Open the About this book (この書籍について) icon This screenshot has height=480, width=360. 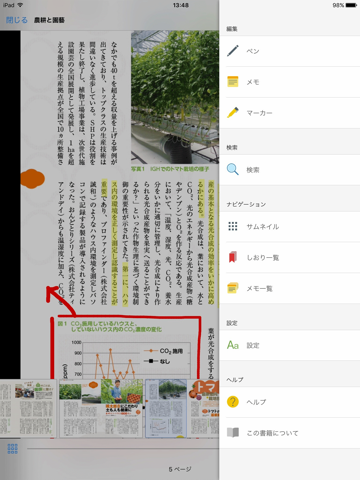(233, 433)
